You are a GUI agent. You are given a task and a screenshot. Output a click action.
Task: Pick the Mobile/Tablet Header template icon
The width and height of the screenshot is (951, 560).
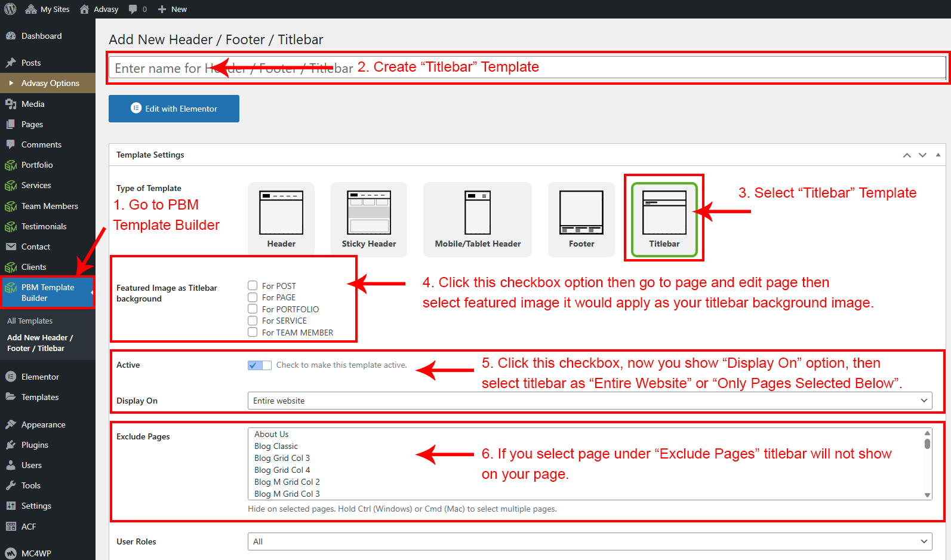click(478, 213)
